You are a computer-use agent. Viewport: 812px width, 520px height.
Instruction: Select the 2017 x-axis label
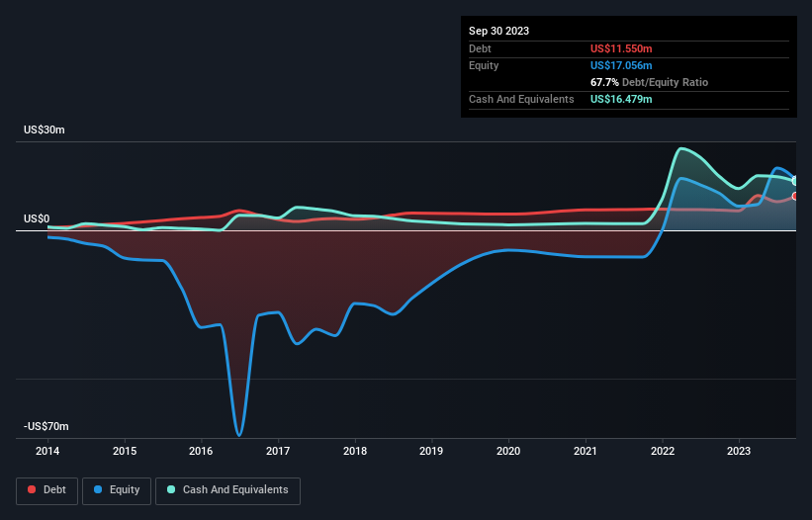point(278,451)
